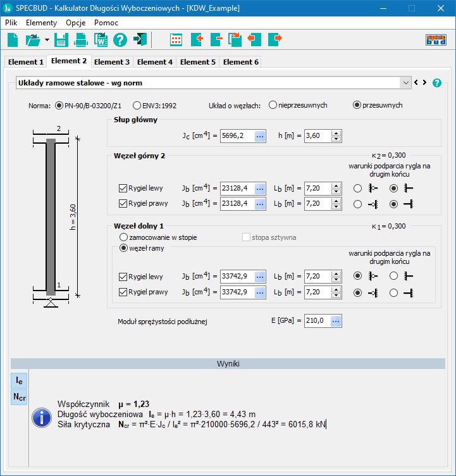This screenshot has width=456, height=476.
Task: Open Jc value picker for Słup główny
Action: pyautogui.click(x=260, y=136)
